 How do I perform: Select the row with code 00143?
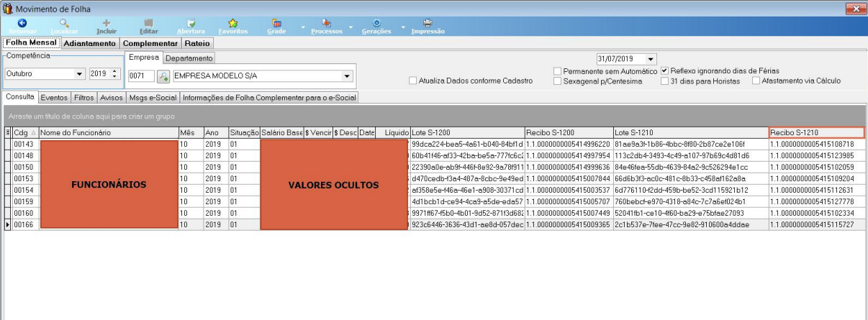click(434, 144)
